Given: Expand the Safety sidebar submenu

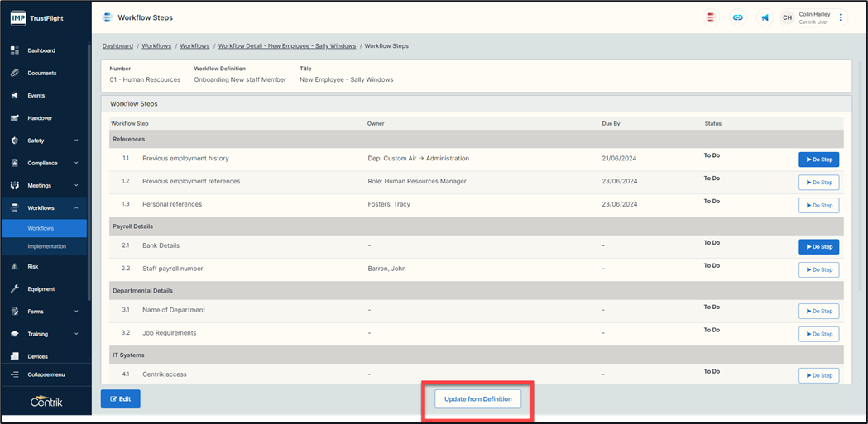Looking at the screenshot, I should tap(76, 141).
